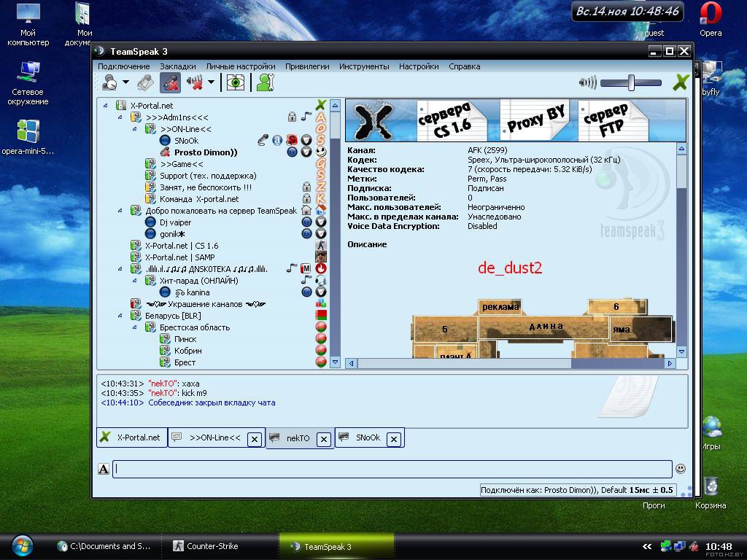747x560 pixels.
Task: Select user kanina
Action: [192, 292]
